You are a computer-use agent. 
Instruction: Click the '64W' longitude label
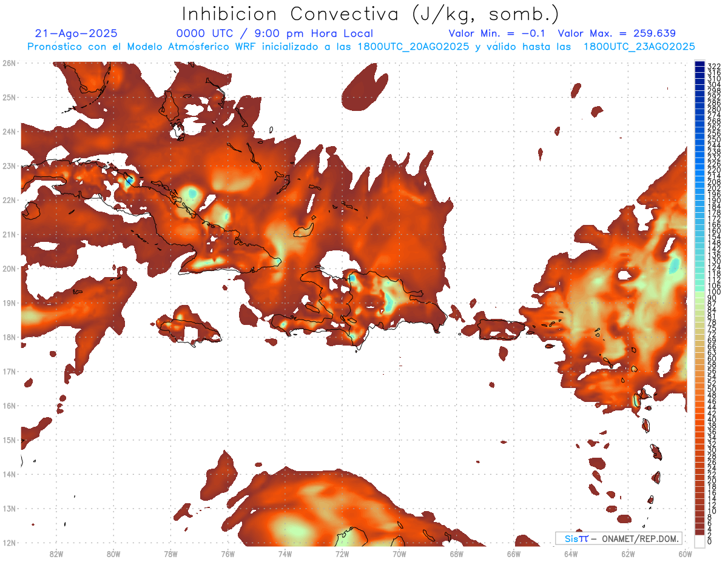click(570, 553)
